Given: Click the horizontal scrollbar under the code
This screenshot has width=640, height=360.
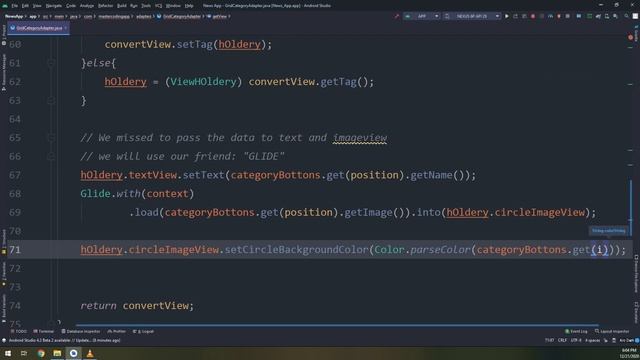Looking at the screenshot, I should click(x=337, y=325).
